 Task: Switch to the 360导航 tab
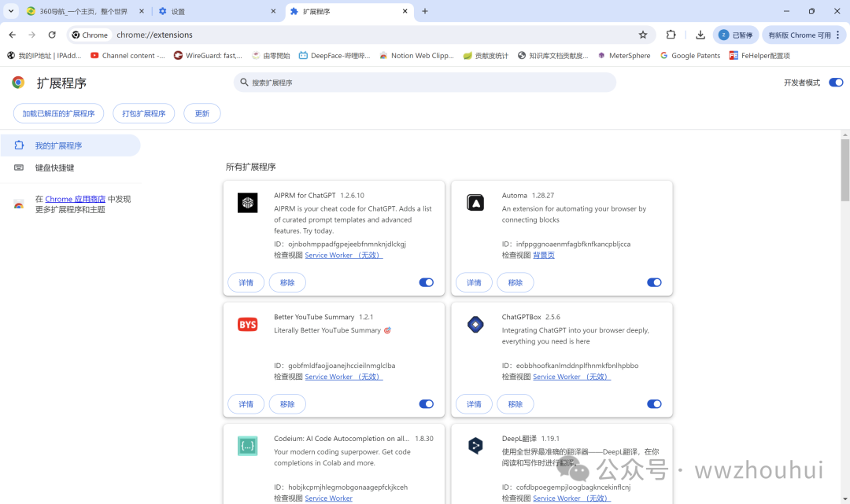coord(83,12)
